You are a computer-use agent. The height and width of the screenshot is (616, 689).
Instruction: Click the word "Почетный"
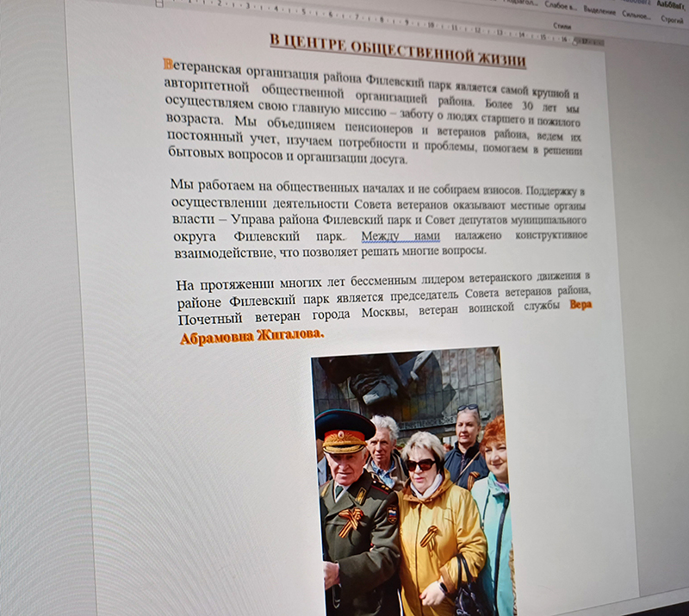210,320
